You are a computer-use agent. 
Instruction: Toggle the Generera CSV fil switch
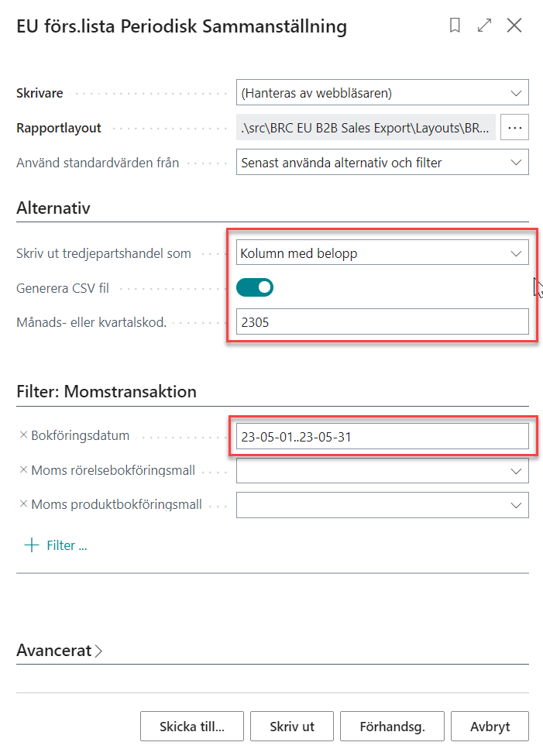point(255,287)
